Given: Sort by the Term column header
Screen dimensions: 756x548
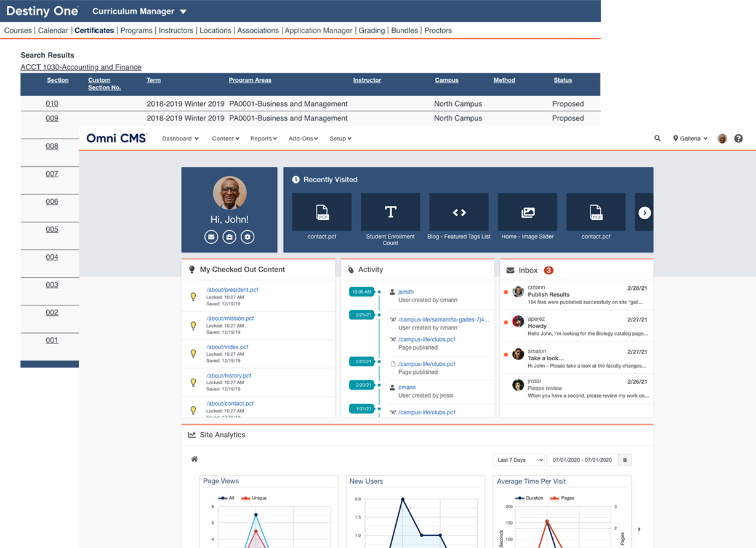Looking at the screenshot, I should coord(154,80).
